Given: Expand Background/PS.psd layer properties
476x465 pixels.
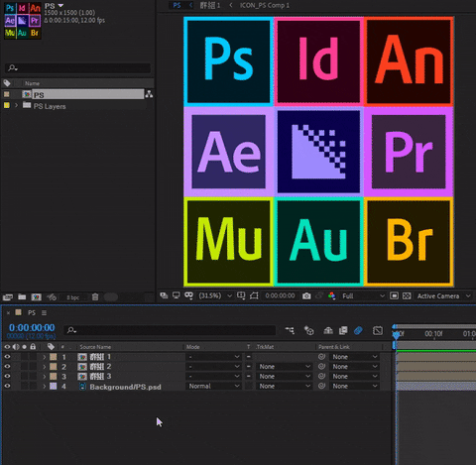Looking at the screenshot, I should click(x=45, y=387).
